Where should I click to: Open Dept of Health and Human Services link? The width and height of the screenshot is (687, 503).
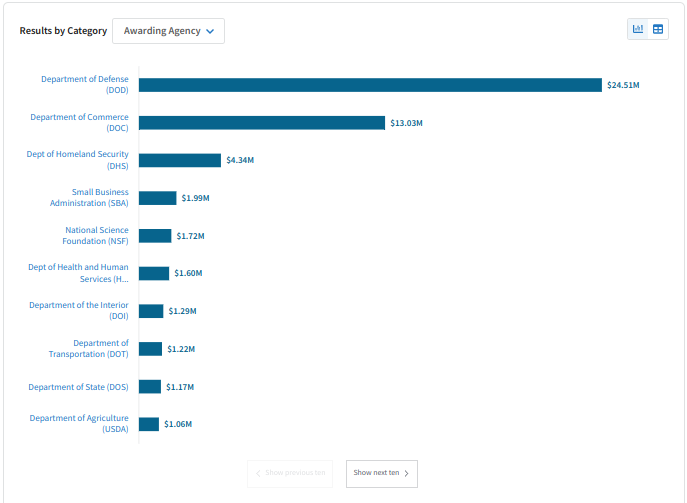tap(78, 273)
